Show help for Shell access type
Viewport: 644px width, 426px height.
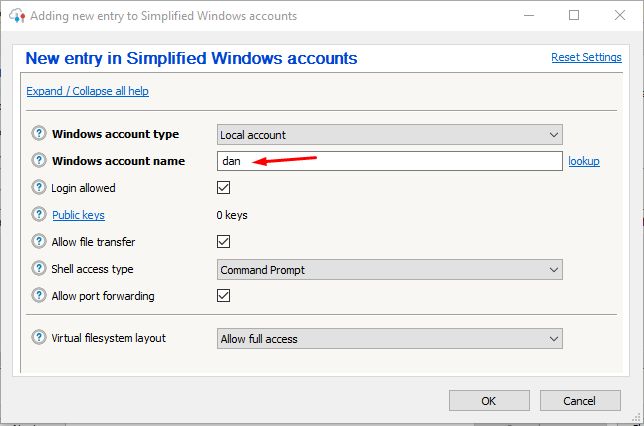click(39, 268)
